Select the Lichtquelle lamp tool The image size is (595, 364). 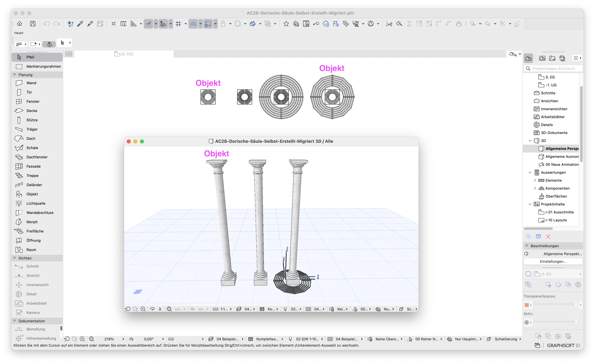pos(37,203)
